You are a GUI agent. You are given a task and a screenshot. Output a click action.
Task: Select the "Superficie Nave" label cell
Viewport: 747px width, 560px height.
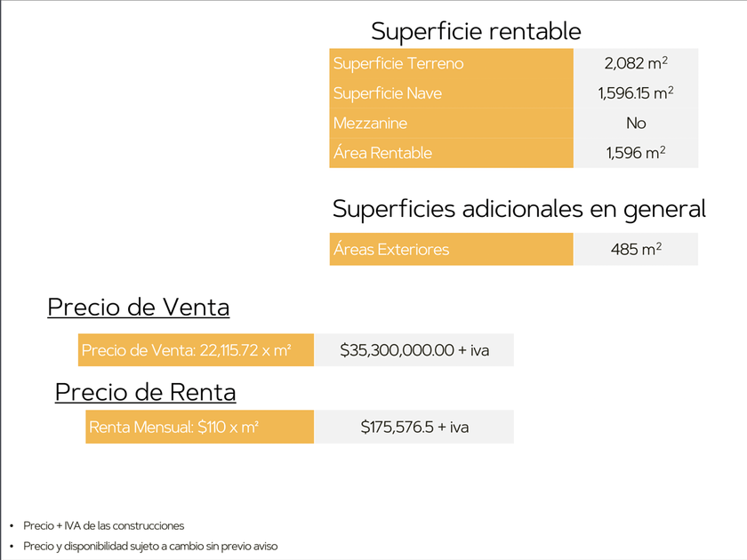click(451, 93)
